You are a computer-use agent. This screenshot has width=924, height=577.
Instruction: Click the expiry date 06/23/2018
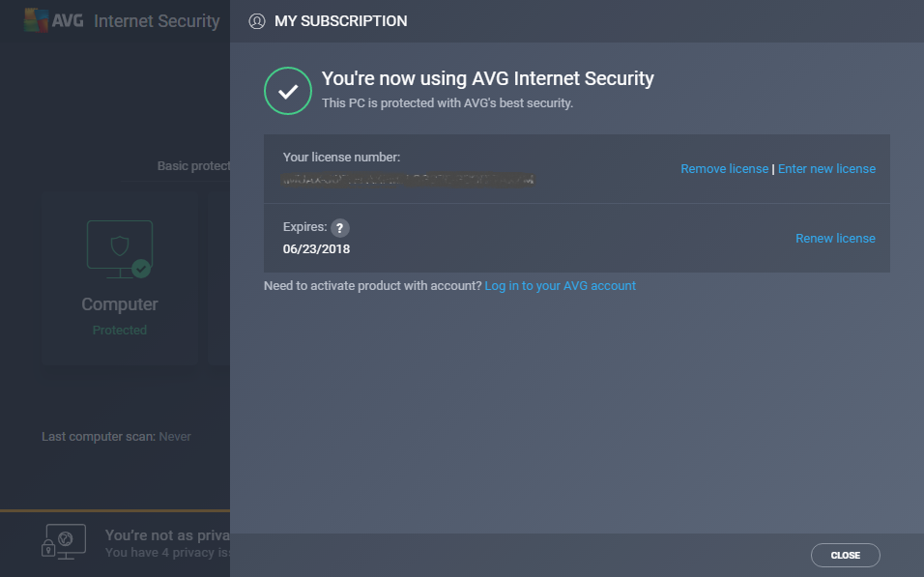[316, 249]
